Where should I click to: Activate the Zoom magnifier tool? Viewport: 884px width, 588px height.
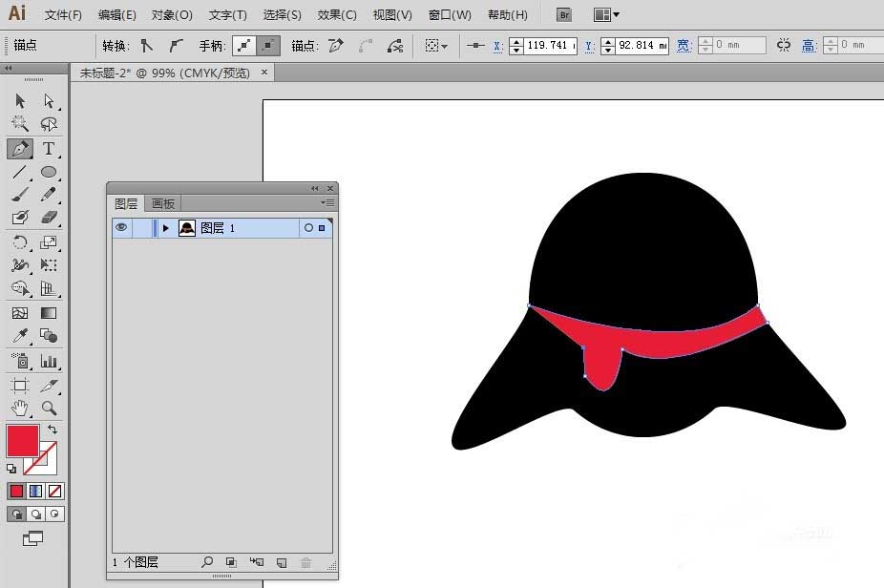point(49,409)
